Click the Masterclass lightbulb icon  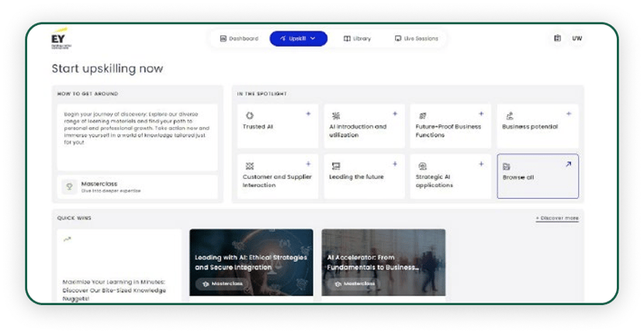tap(69, 187)
